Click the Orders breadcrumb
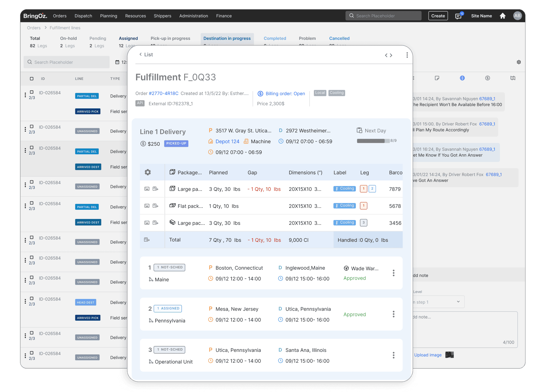The image size is (545, 392). [34, 28]
